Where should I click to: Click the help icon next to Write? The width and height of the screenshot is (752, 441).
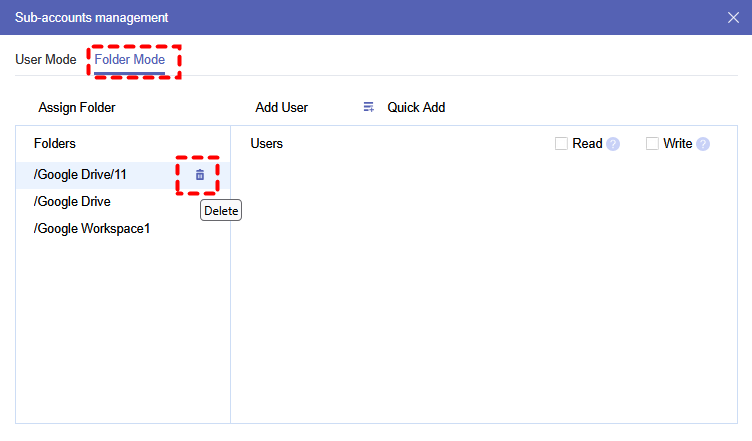[703, 144]
